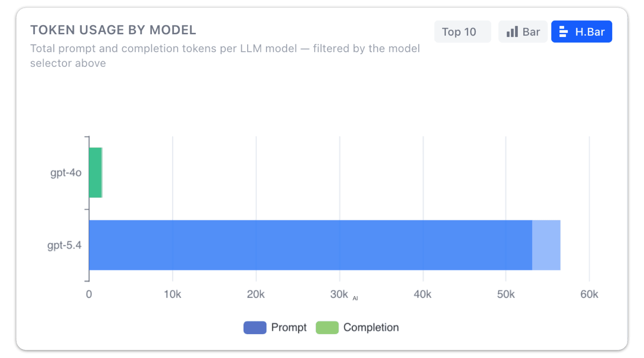644x358 pixels.
Task: Toggle the Prompt legend swatch
Action: (x=255, y=327)
